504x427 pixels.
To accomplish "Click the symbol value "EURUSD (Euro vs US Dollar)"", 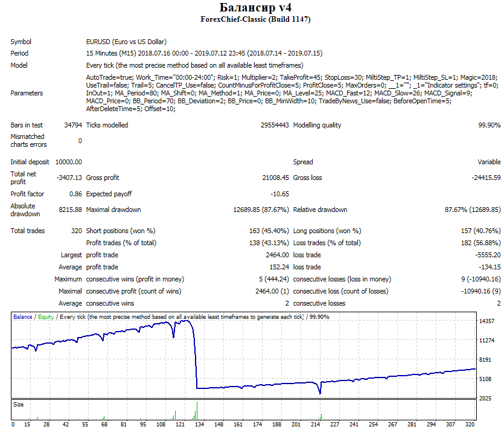I will tap(126, 42).
